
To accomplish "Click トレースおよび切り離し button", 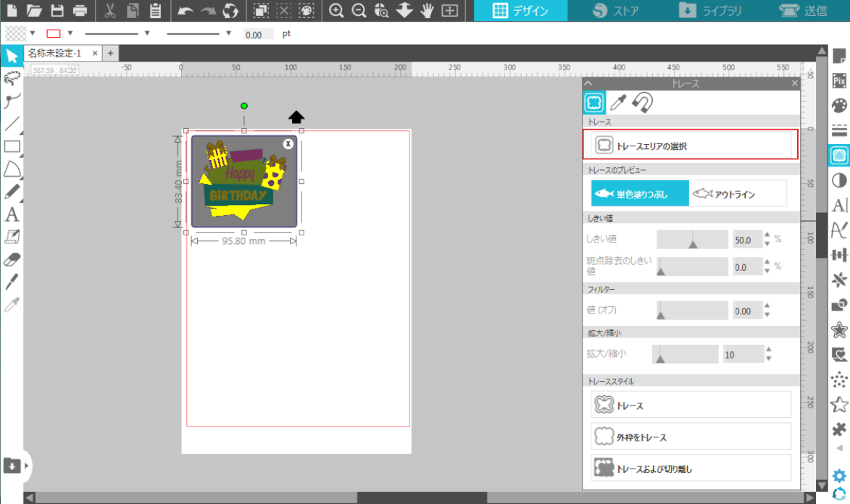I will pos(691,468).
